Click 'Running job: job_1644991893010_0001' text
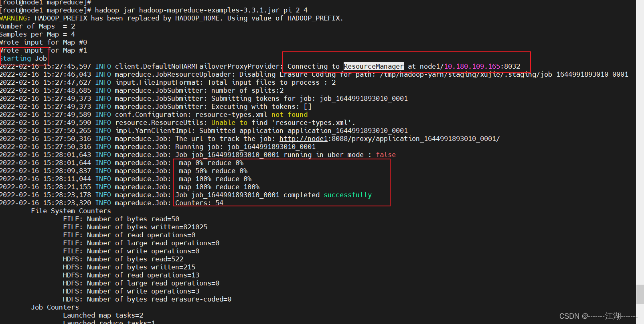 [x=245, y=147]
